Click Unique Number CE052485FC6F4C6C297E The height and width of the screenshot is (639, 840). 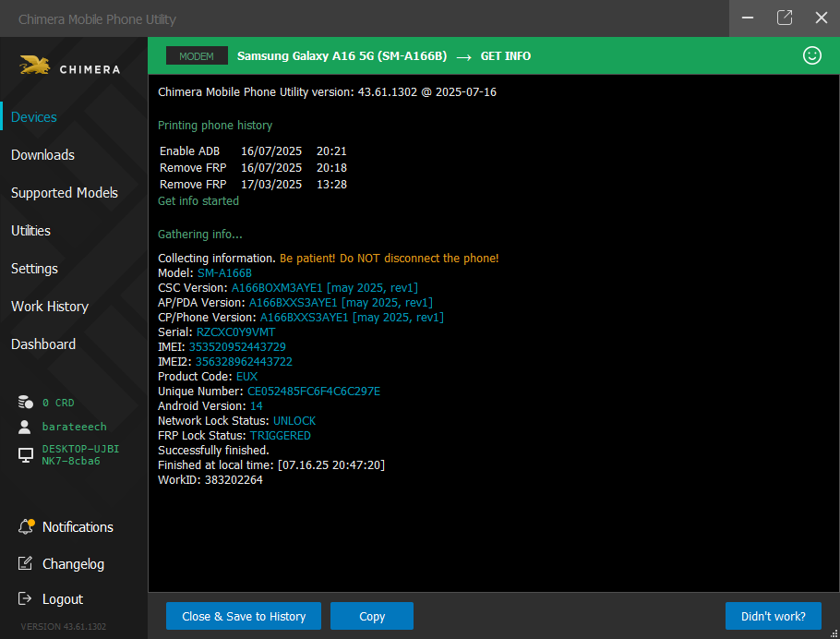tap(314, 392)
